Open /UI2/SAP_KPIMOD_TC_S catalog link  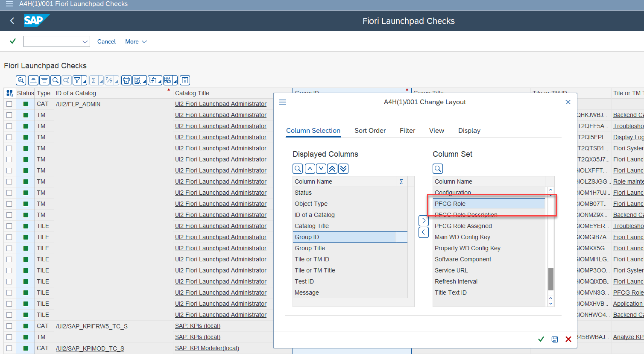click(90, 348)
